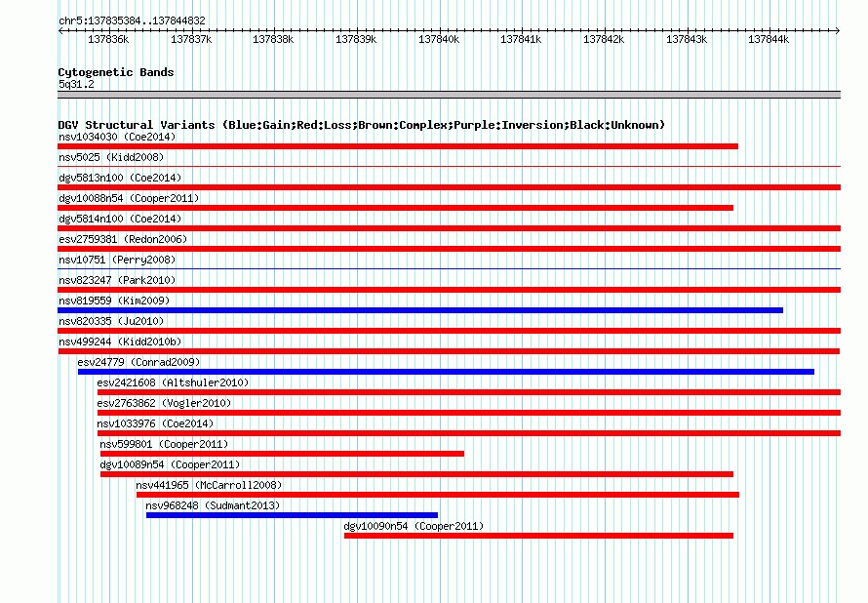Open the esv24779 (Conrad2009) label
The width and height of the screenshot is (868, 603).
coord(138,362)
